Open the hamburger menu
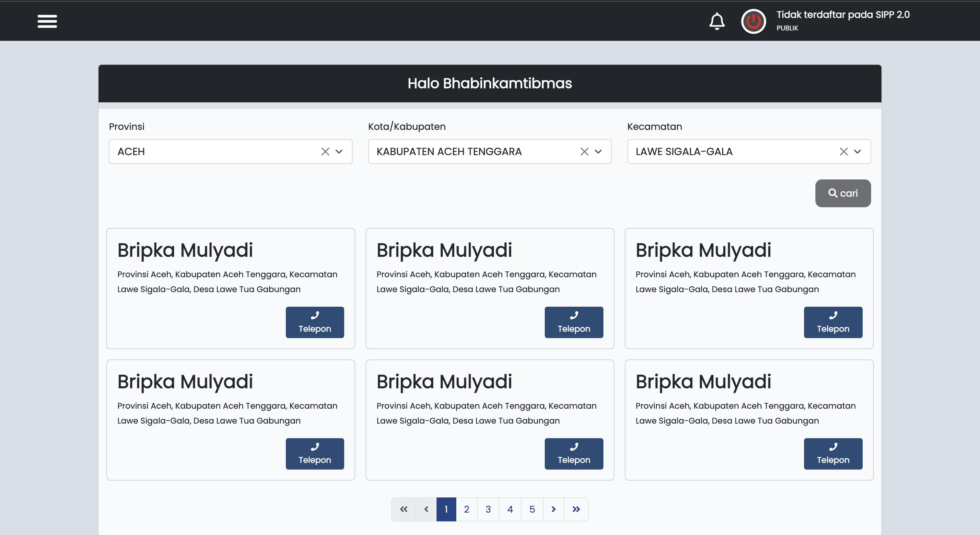Viewport: 980px width, 535px height. click(x=47, y=21)
